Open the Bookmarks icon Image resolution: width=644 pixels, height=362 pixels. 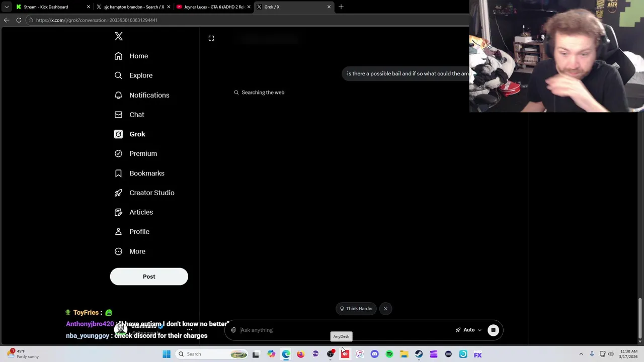click(x=118, y=173)
